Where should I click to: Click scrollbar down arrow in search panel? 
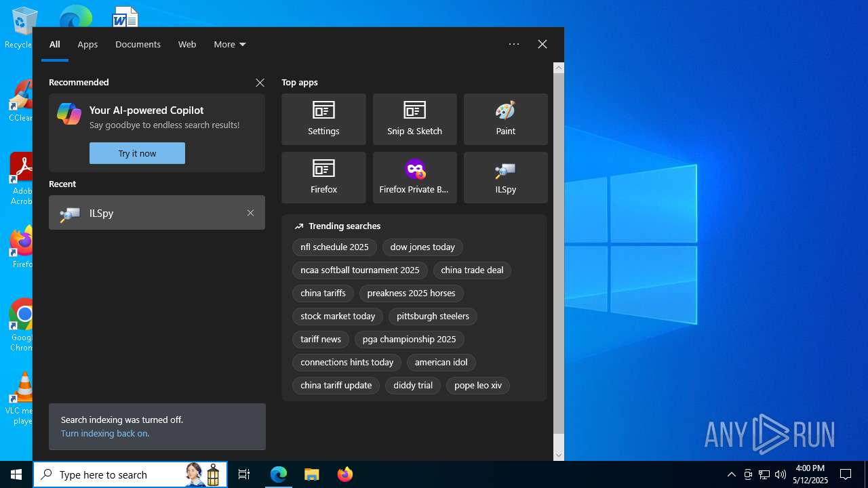559,455
